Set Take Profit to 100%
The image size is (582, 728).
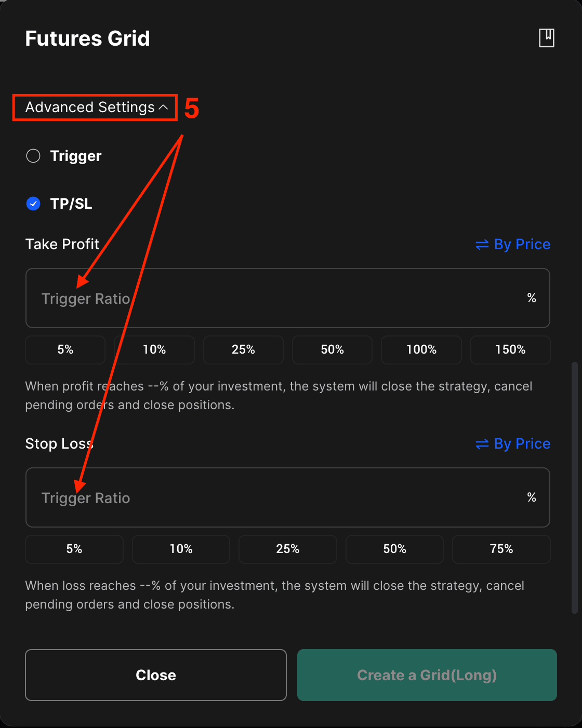[421, 349]
